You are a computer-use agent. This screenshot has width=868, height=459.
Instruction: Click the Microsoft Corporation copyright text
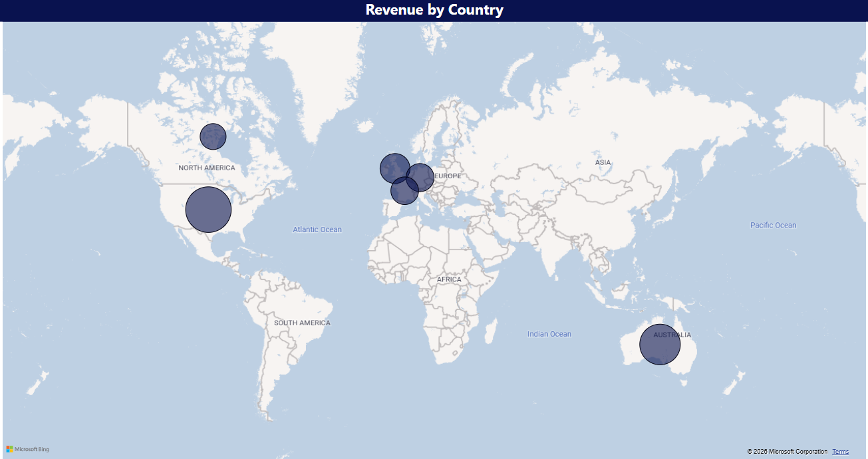[x=787, y=452]
